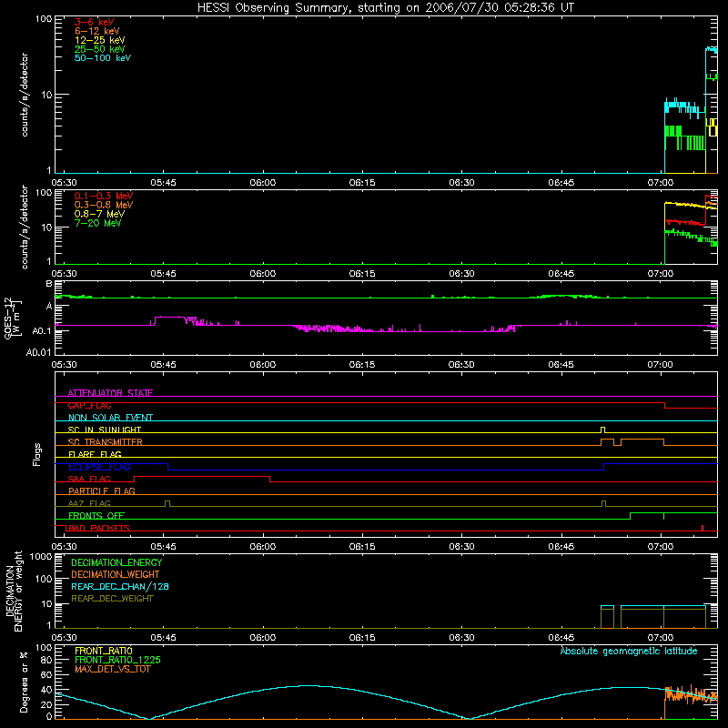
Task: Select the 3-6 keV legend label
Action: [x=95, y=22]
